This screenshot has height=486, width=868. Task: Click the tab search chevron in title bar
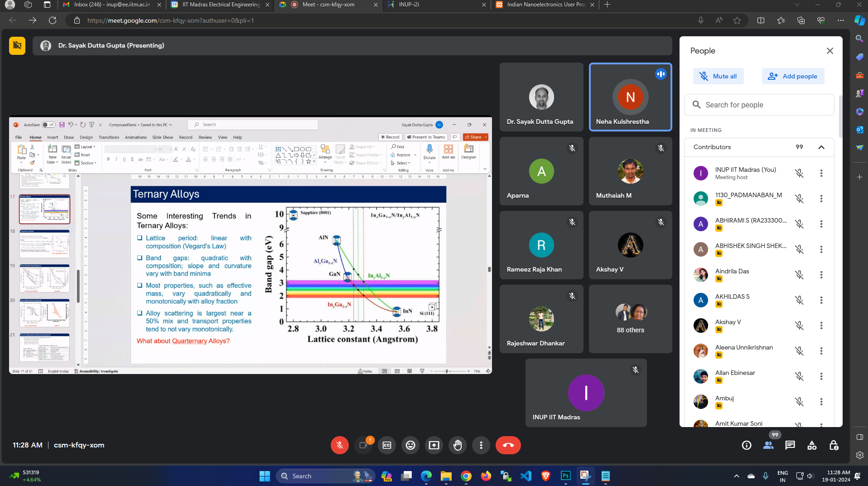[796, 5]
